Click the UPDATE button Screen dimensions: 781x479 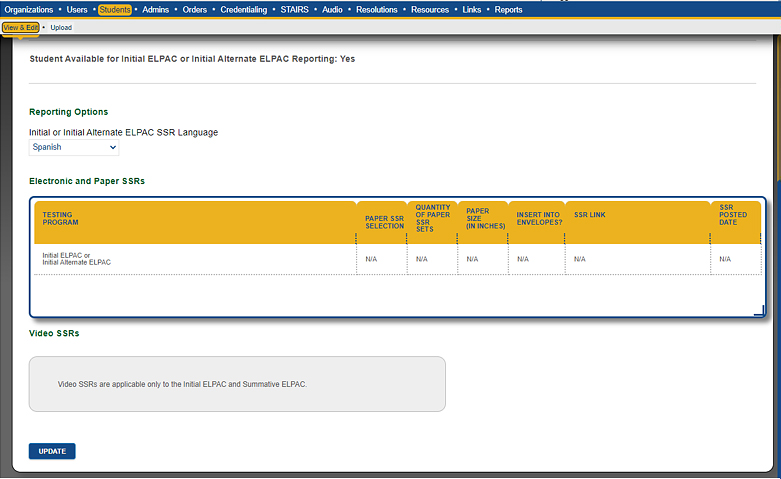(x=52, y=451)
